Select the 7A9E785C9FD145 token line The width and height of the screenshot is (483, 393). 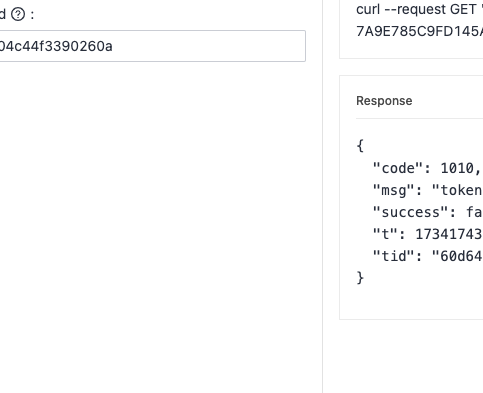click(419, 31)
